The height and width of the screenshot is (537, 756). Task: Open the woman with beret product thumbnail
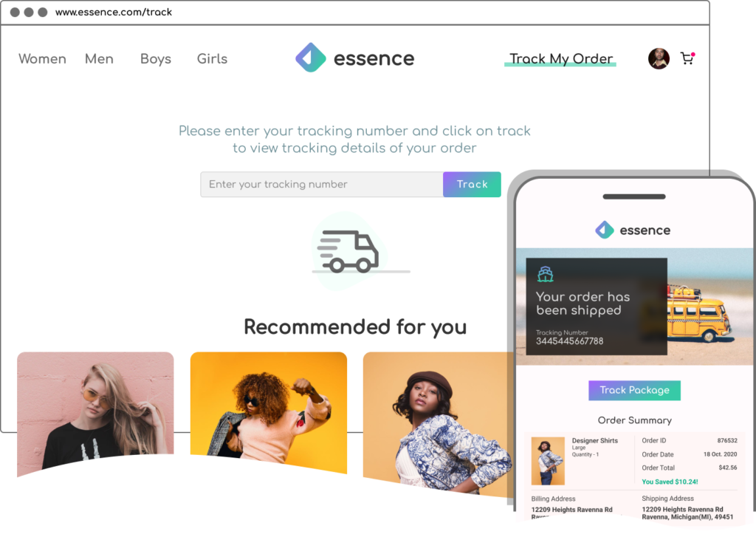tap(438, 424)
